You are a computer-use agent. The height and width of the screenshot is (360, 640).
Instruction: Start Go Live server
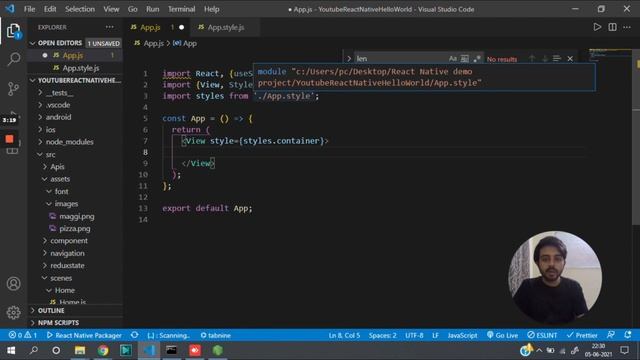pyautogui.click(x=502, y=335)
